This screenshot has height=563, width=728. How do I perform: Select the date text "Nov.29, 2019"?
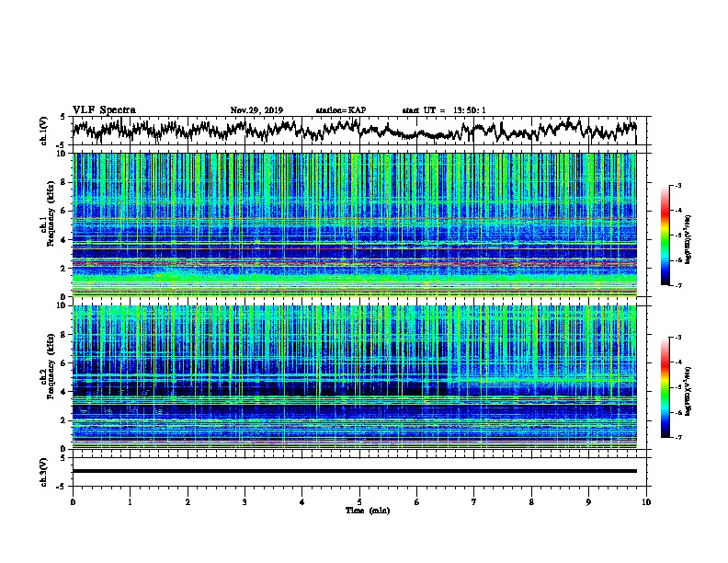coord(256,110)
